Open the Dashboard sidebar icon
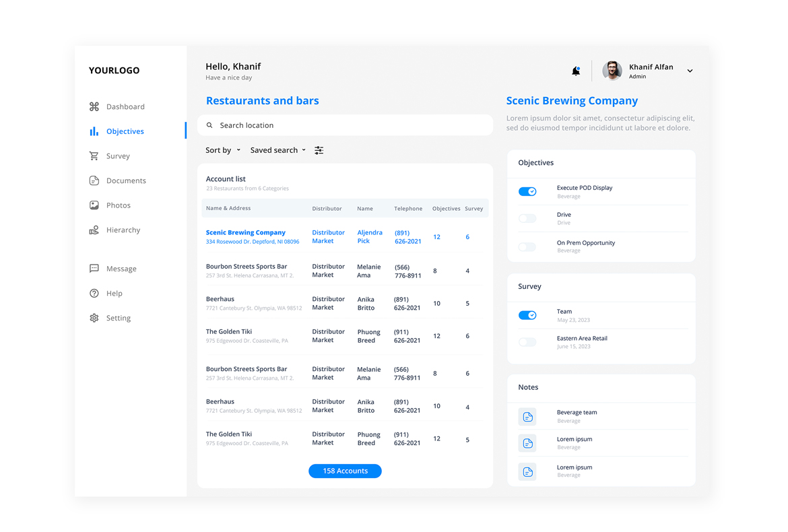788x532 pixels. click(94, 106)
